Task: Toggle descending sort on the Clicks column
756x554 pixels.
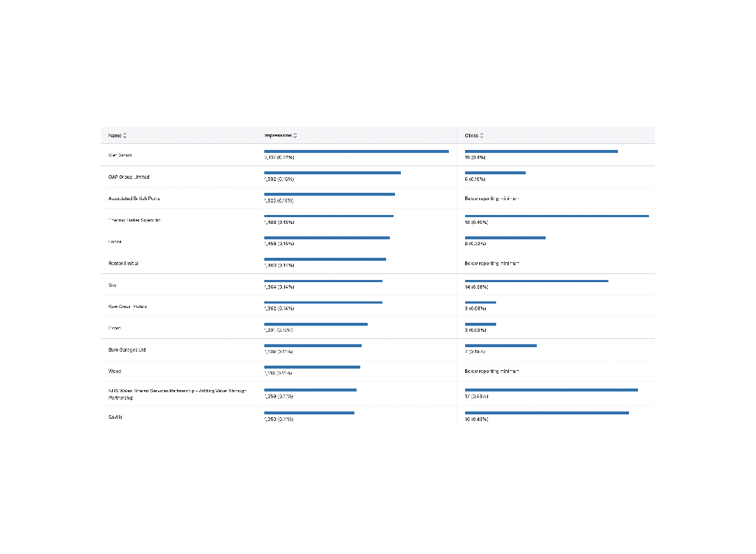Action: click(484, 135)
